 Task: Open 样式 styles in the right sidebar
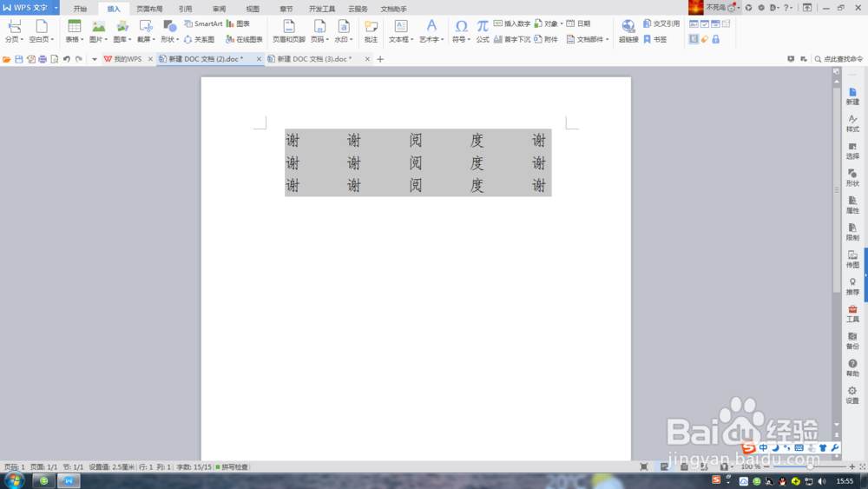(x=852, y=123)
